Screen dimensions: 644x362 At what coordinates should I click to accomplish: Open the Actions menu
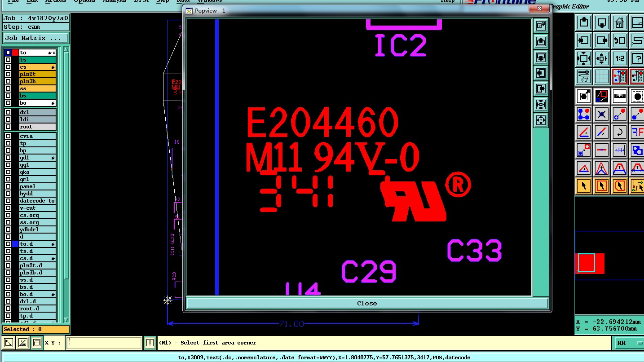[x=56, y=1]
